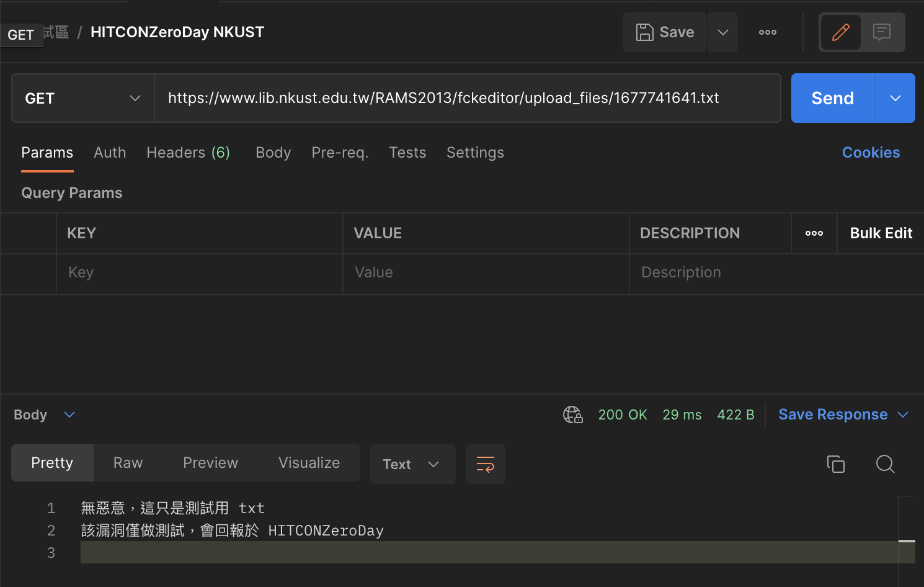Click the Description input cell
The height and width of the screenshot is (587, 924).
point(776,273)
